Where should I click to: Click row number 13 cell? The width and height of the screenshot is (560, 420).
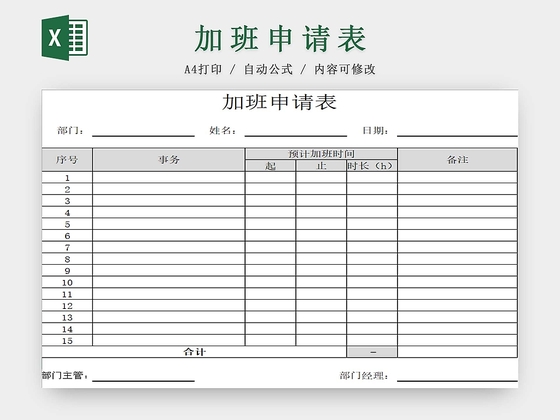67,318
